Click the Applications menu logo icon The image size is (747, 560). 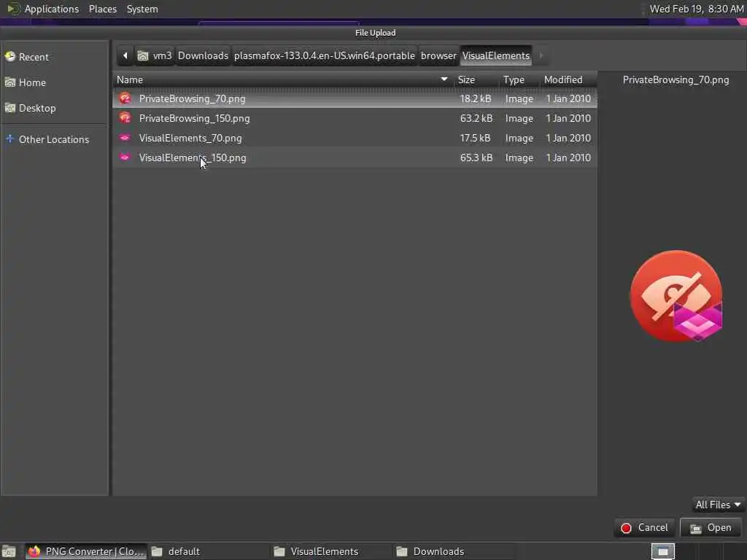coord(13,9)
